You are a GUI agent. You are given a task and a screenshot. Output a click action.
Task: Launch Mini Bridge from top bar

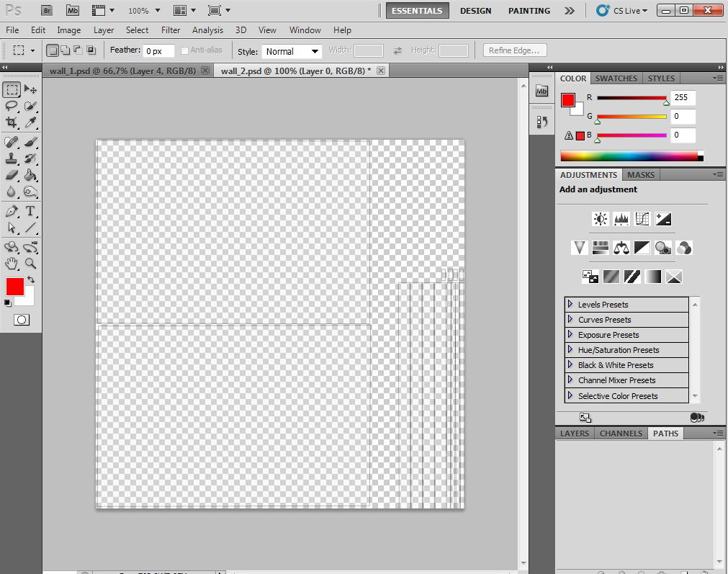click(x=73, y=10)
